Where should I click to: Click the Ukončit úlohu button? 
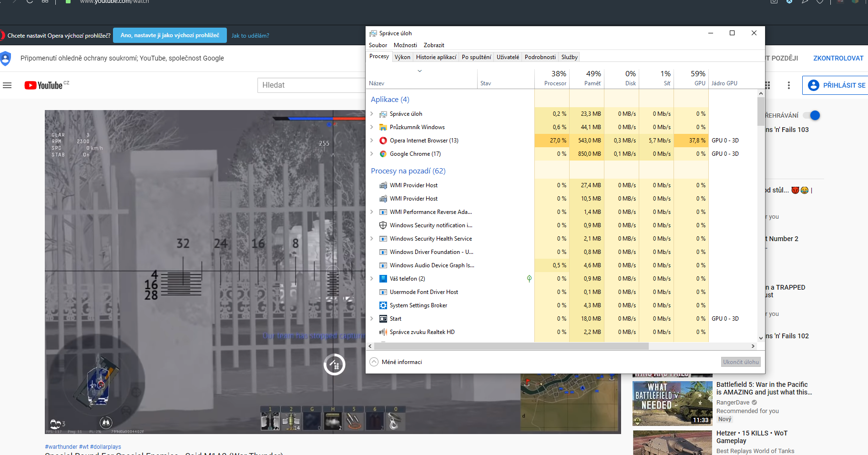tap(741, 362)
